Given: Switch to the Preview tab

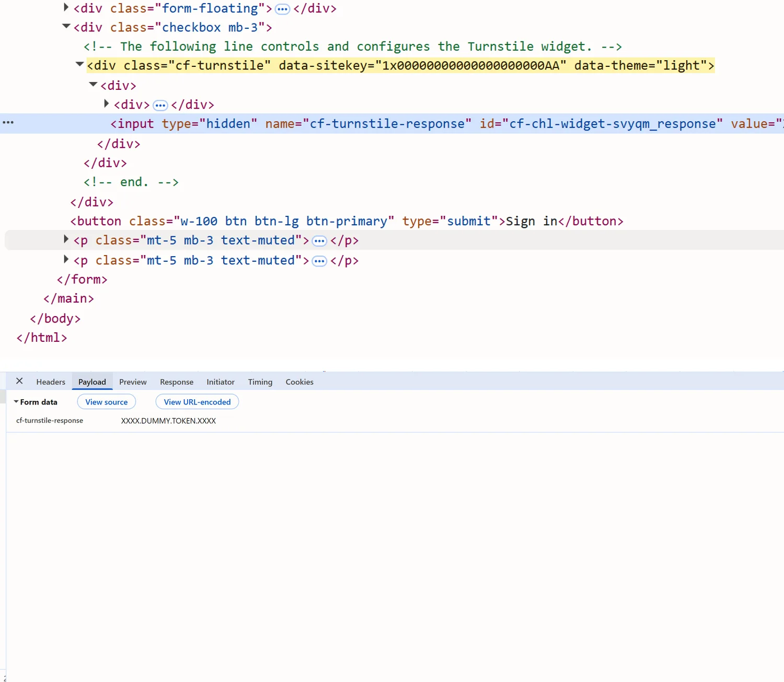Looking at the screenshot, I should [x=133, y=382].
